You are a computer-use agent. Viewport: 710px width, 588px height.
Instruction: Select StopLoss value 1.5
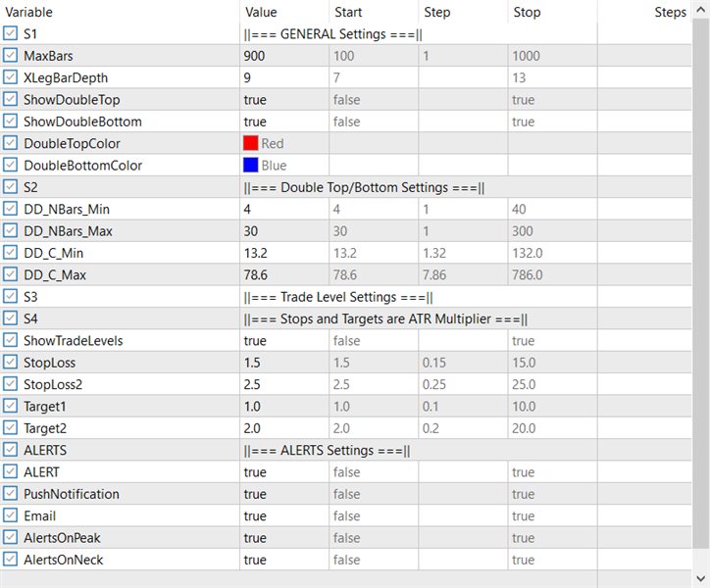[x=252, y=363]
